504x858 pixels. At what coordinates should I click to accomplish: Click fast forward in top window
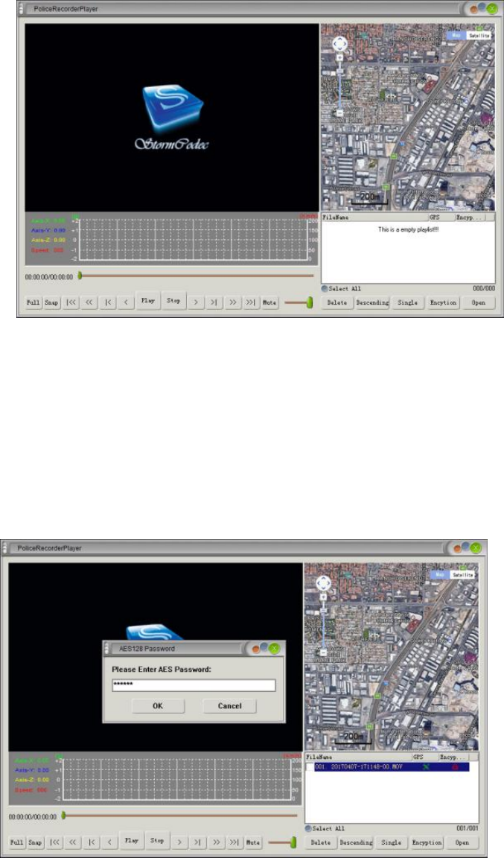click(232, 302)
